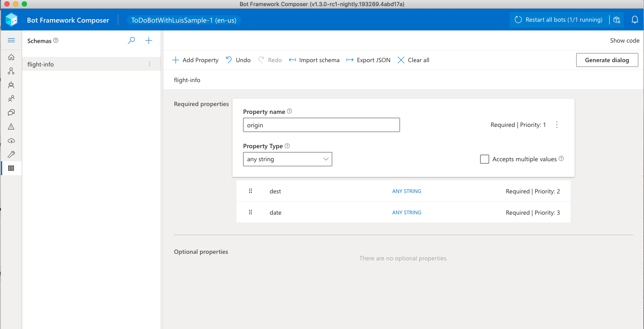644x329 pixels.
Task: Open the user flows sidebar icon
Action: click(x=11, y=99)
